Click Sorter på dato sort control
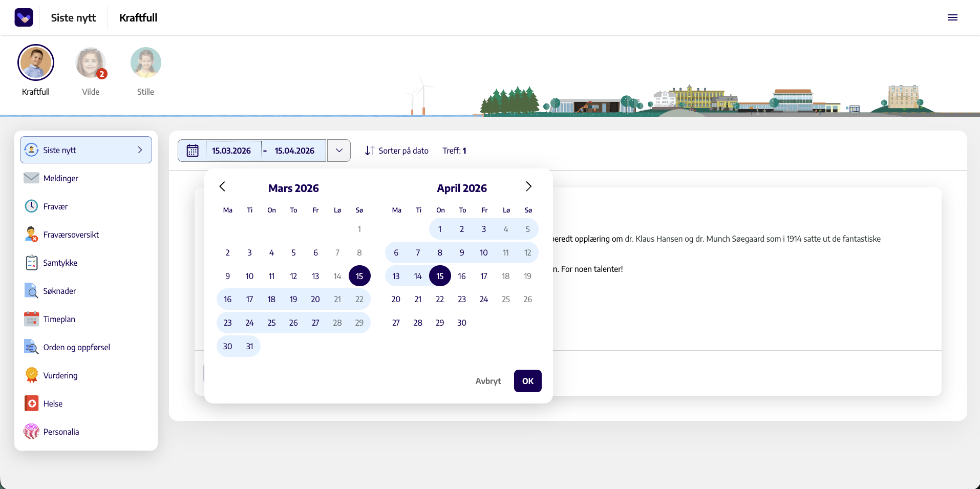 [x=397, y=151]
